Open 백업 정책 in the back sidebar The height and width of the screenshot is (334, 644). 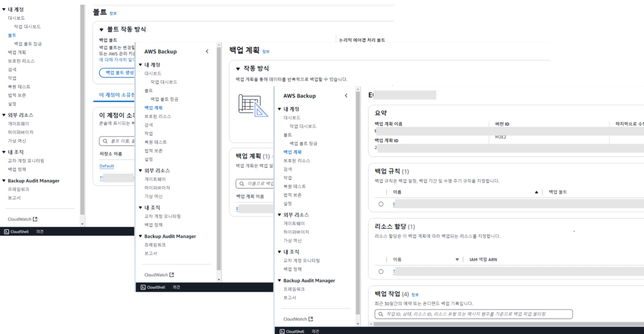[17, 169]
